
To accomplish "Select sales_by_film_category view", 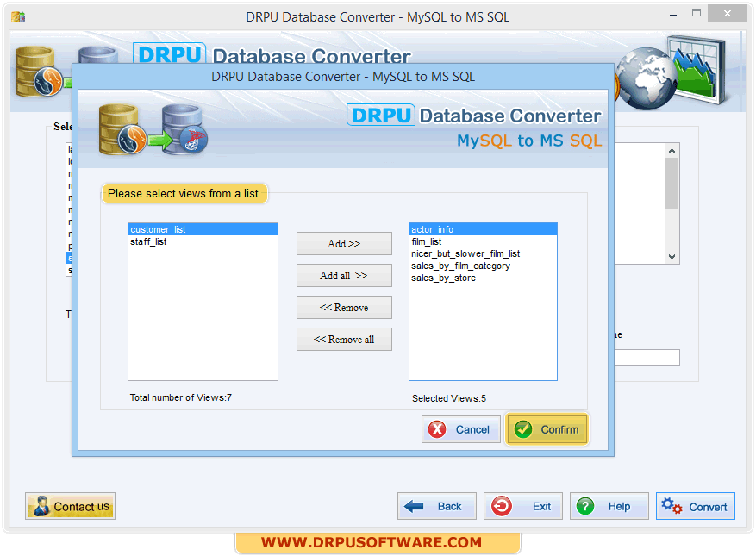I will [483, 266].
